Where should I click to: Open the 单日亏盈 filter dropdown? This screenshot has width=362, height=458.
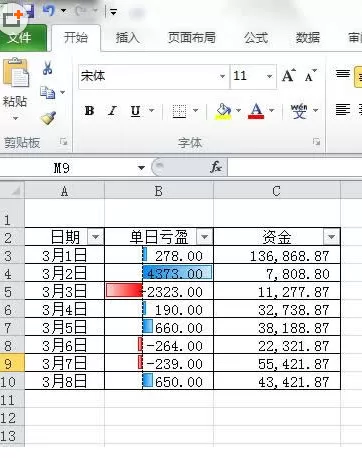pyautogui.click(x=204, y=237)
